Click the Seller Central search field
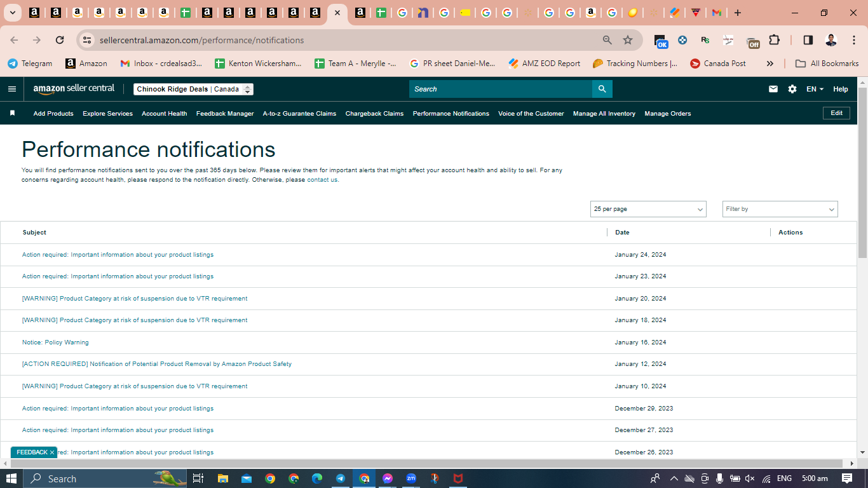This screenshot has width=868, height=488. tap(501, 89)
